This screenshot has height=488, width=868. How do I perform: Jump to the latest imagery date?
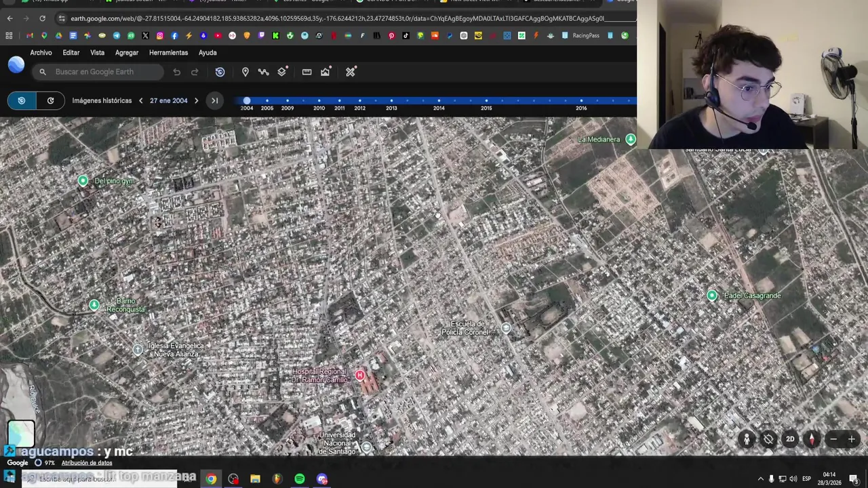tap(214, 101)
